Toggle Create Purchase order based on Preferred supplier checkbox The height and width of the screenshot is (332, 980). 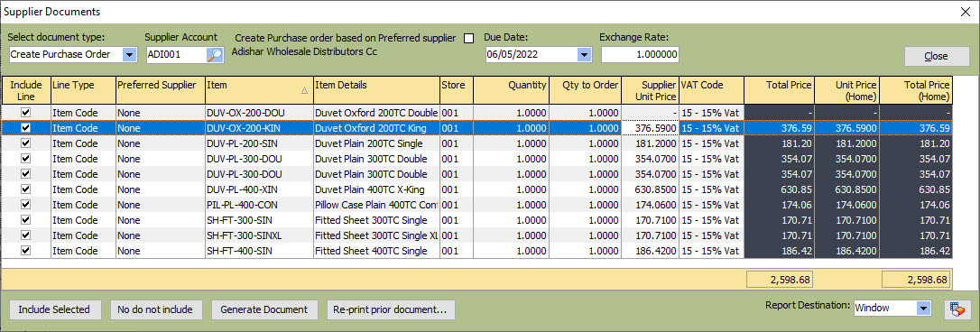(468, 39)
